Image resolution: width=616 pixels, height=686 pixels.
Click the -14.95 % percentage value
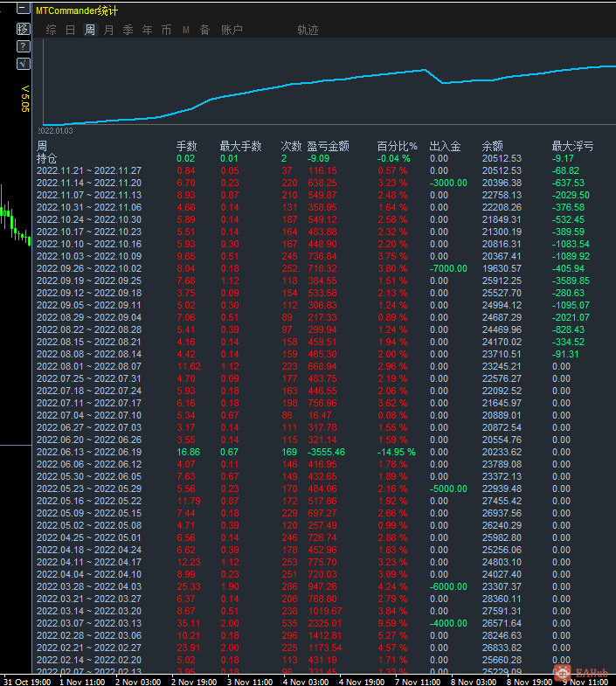tap(397, 452)
